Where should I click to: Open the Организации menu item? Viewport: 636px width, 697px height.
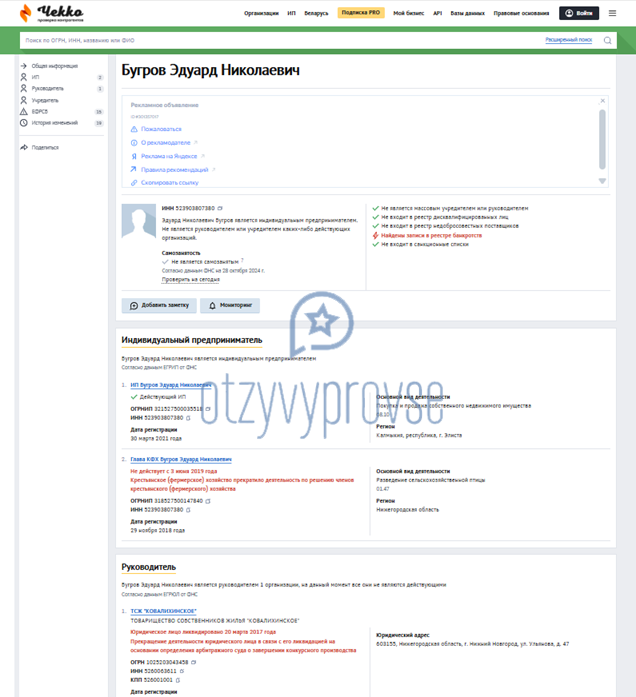coord(261,13)
